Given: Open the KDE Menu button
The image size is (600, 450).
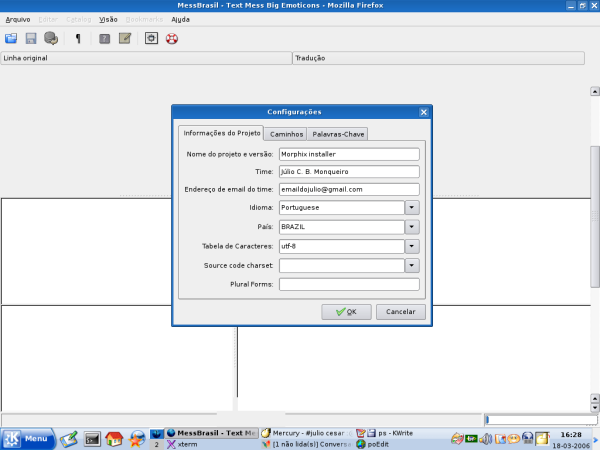Looking at the screenshot, I should (28, 439).
